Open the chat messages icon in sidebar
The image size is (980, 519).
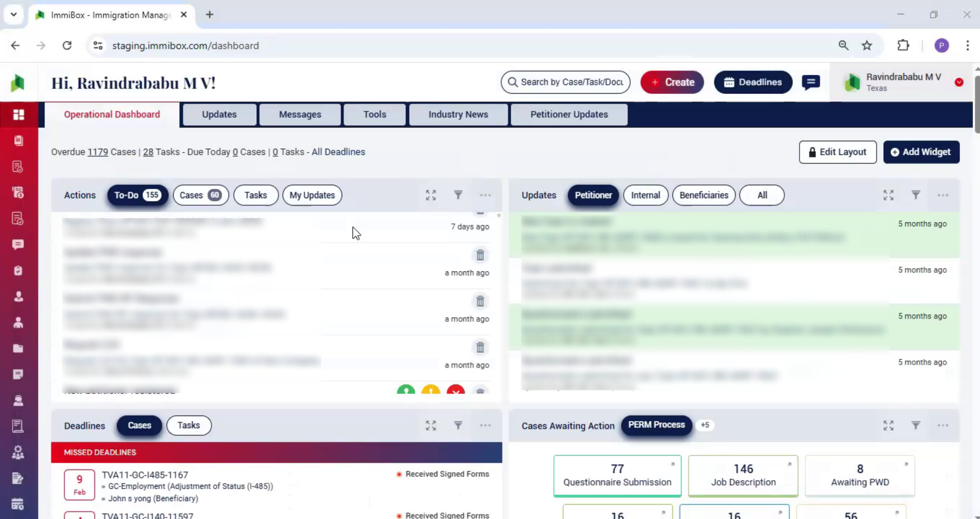18,244
